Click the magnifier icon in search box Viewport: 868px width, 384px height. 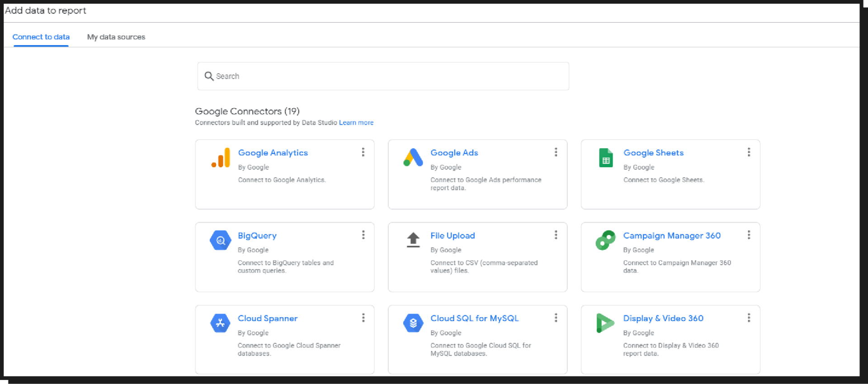(x=209, y=76)
